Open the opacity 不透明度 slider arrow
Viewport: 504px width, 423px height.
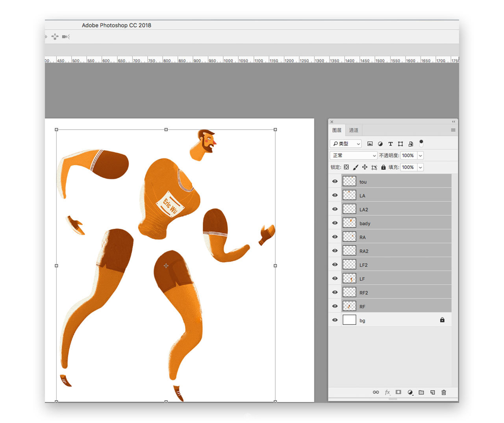pyautogui.click(x=421, y=156)
